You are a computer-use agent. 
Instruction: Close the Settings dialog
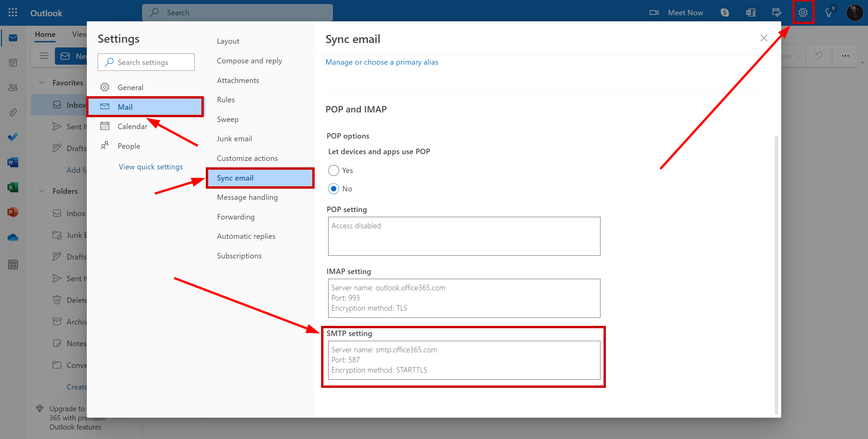(x=764, y=38)
